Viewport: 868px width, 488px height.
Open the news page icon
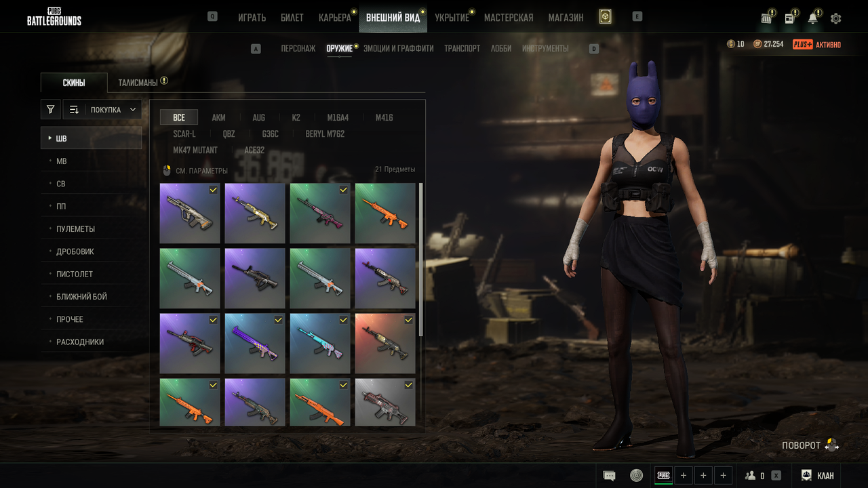click(x=790, y=18)
